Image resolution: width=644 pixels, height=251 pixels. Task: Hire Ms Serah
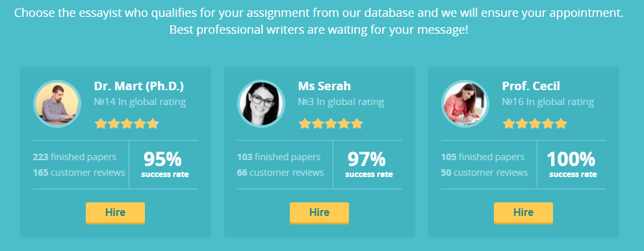(x=319, y=213)
